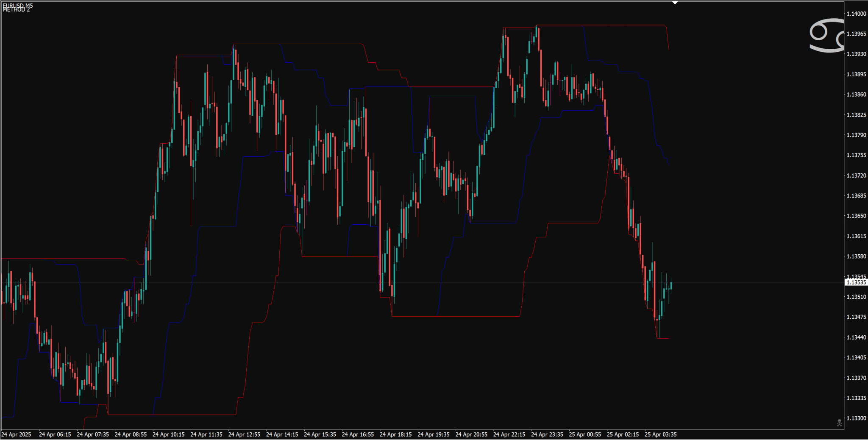Click the 1.14000 price scale label
The height and width of the screenshot is (440, 868).
coord(856,14)
